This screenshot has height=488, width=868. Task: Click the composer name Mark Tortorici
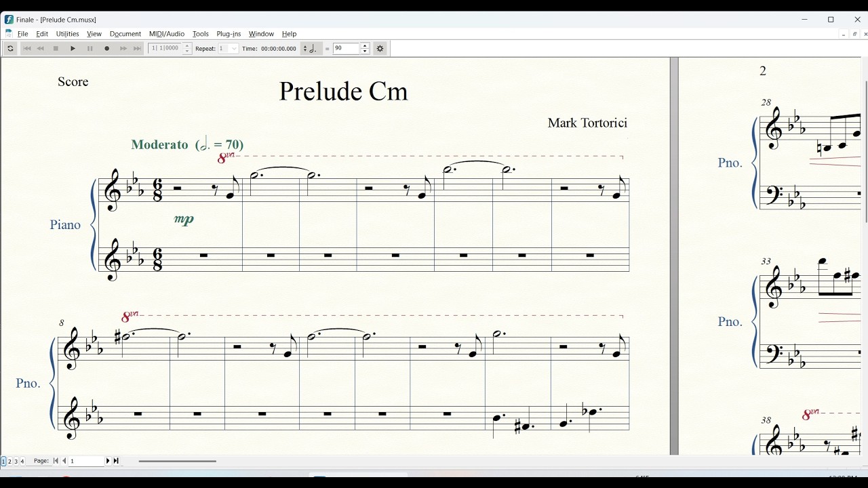(x=587, y=123)
